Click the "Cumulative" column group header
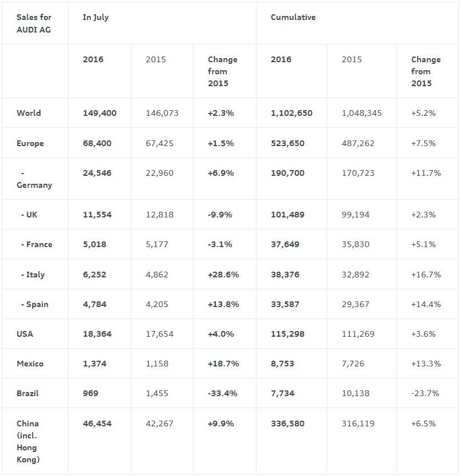The width and height of the screenshot is (461, 476). click(x=293, y=17)
